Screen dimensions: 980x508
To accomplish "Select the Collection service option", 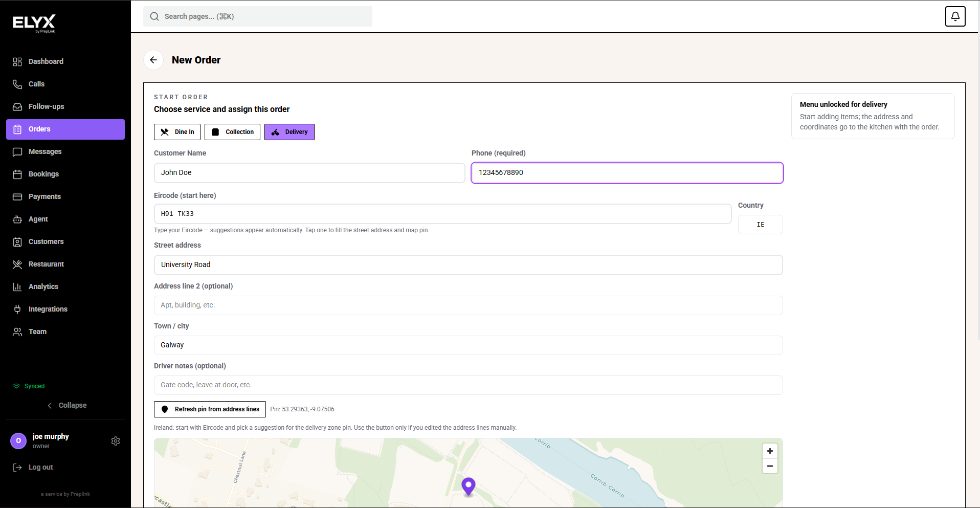I will point(232,132).
